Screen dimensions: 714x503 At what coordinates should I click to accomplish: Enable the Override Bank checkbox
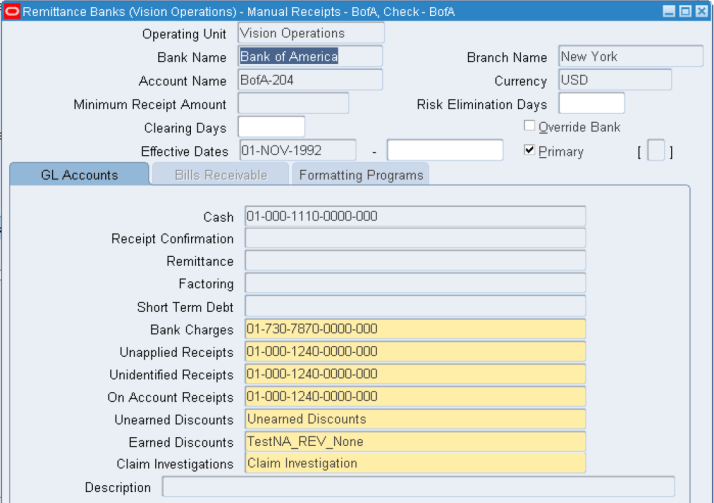[x=530, y=127]
